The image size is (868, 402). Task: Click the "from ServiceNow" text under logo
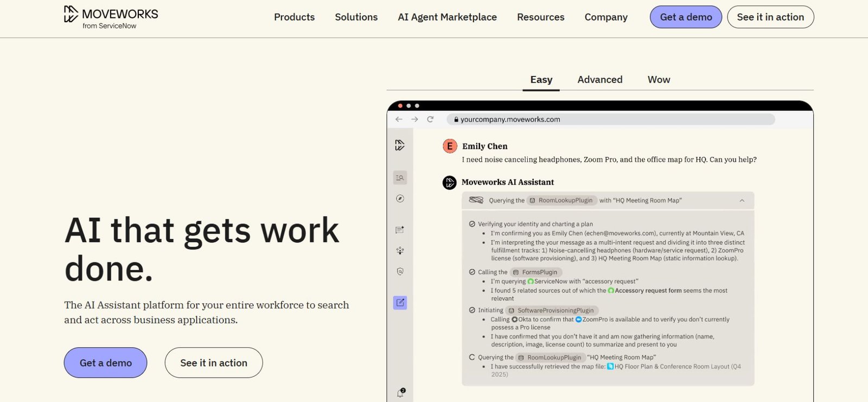(x=109, y=26)
